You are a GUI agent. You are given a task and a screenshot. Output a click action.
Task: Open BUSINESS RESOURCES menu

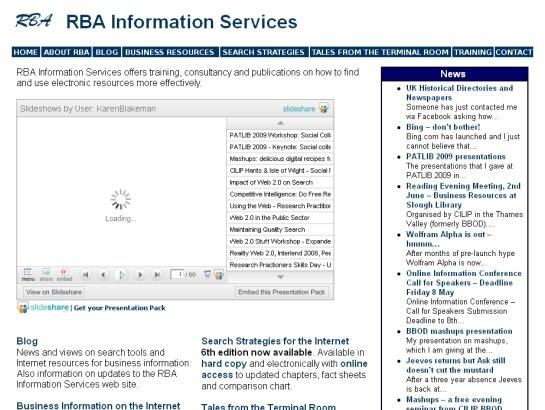170,52
